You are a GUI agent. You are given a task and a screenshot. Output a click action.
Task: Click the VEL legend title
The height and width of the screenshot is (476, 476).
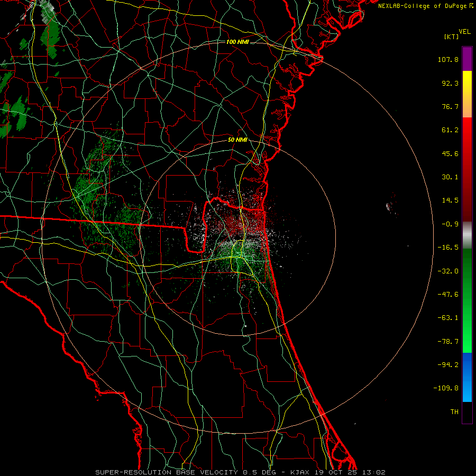pos(464,32)
